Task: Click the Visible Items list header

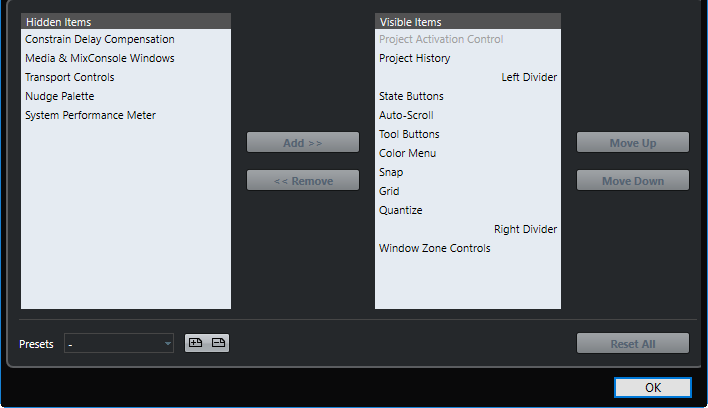Action: (468, 22)
